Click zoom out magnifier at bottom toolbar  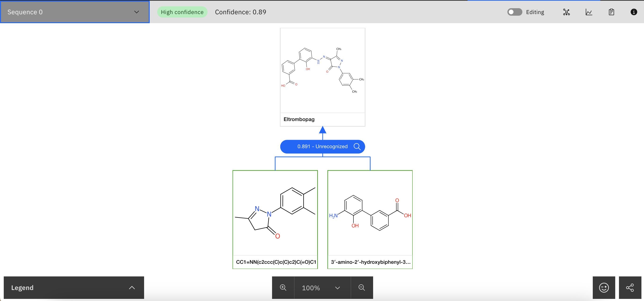(361, 287)
